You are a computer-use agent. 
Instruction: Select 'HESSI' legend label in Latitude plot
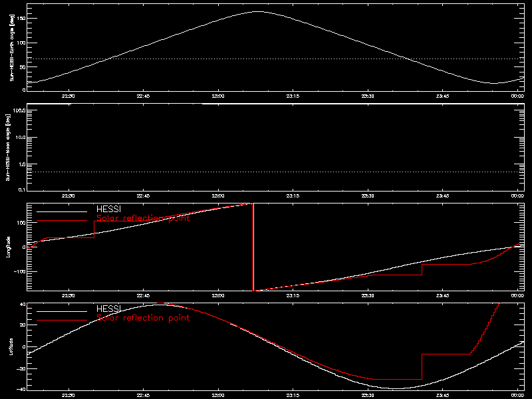(x=108, y=309)
